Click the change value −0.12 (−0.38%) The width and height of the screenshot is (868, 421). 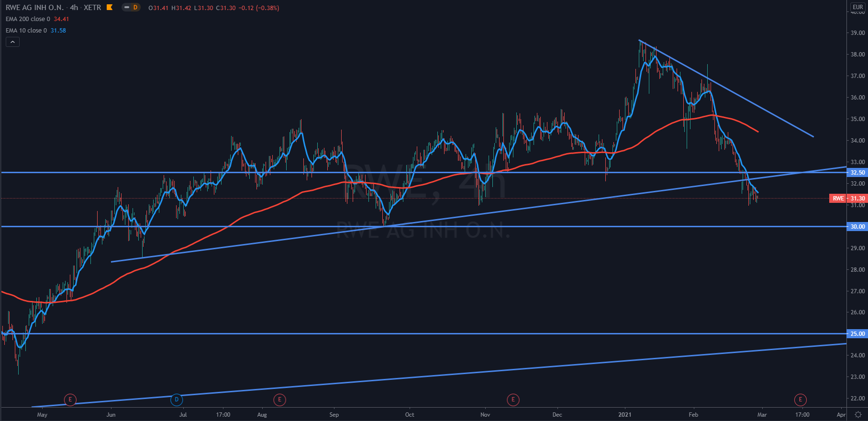click(259, 8)
